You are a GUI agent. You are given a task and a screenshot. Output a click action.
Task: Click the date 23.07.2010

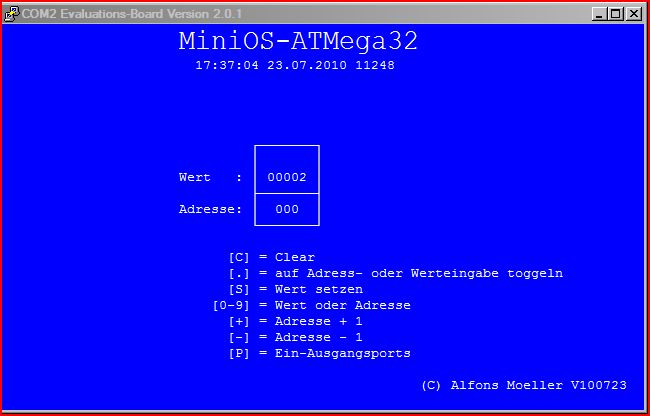pyautogui.click(x=307, y=65)
